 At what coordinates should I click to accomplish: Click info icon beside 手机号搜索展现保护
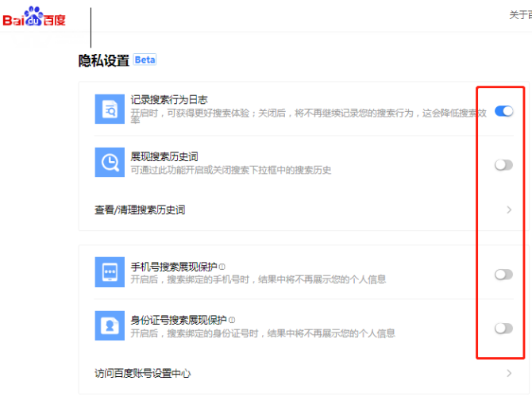(222, 267)
